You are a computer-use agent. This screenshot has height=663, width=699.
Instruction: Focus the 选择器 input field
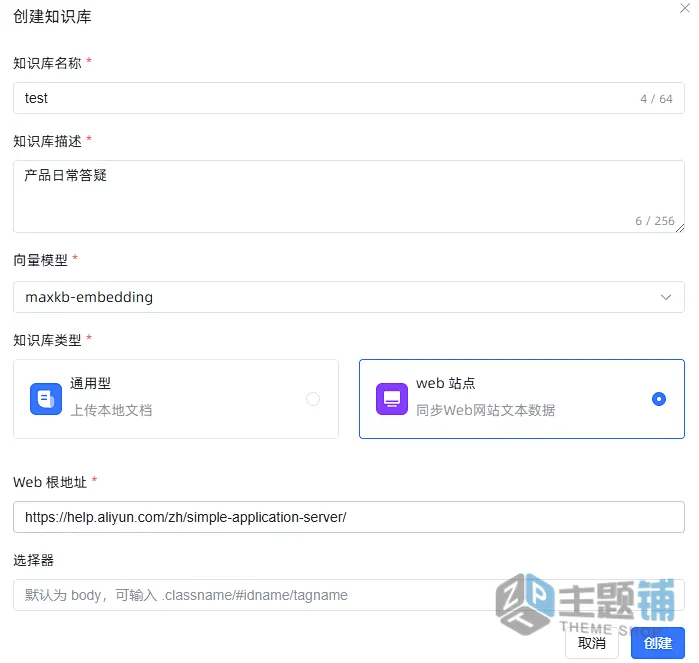tap(349, 595)
